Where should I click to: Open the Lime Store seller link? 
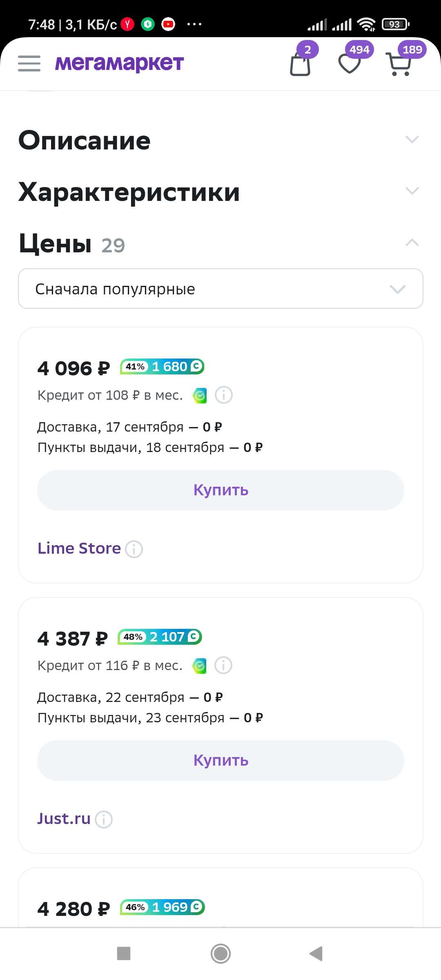click(79, 548)
